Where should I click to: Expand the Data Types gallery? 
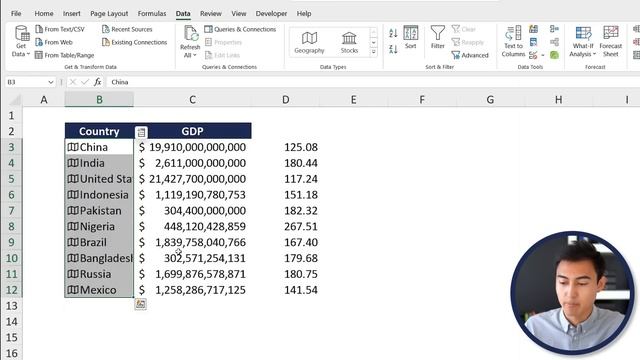373,52
